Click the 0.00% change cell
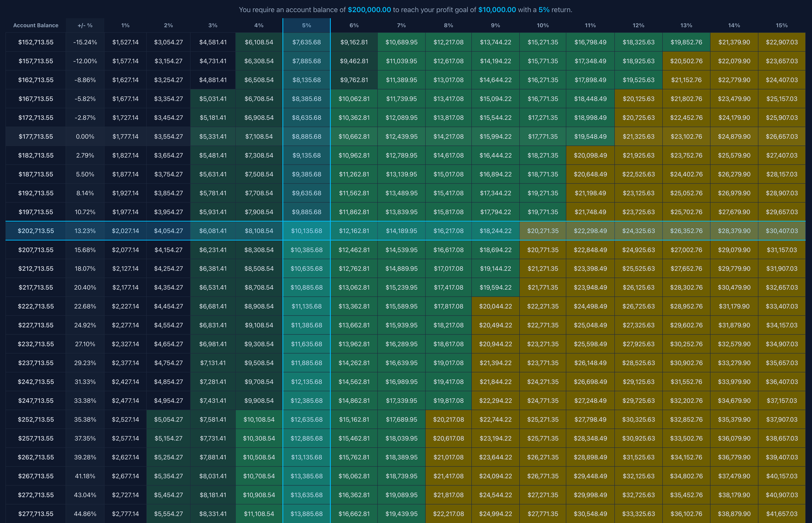The height and width of the screenshot is (523, 812). [85, 137]
